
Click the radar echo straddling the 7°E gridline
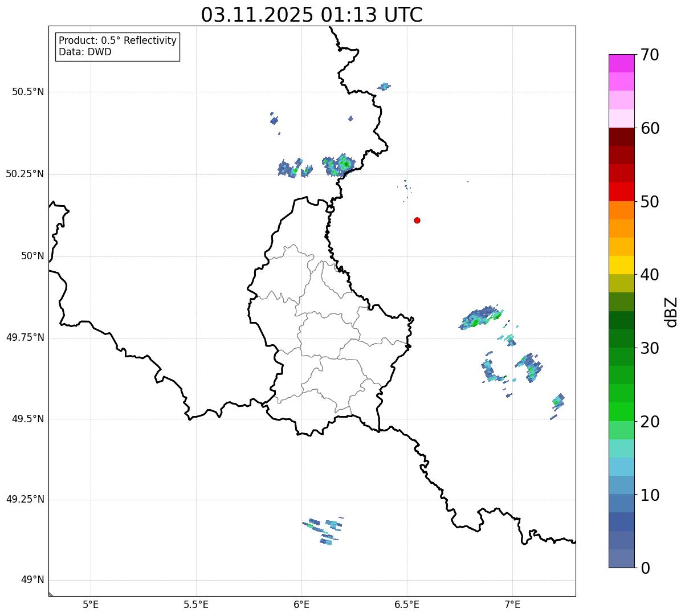click(x=509, y=340)
